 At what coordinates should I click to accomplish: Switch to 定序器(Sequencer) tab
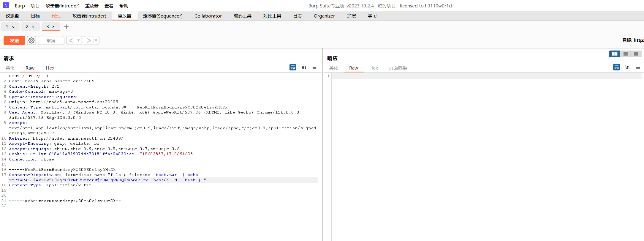tap(163, 16)
